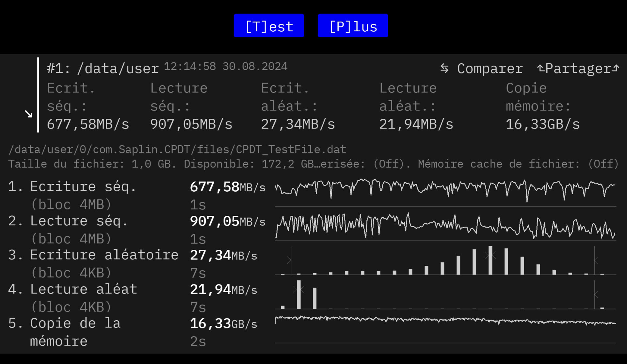Select the 907,05MB/s sequential read result
The image size is (627, 364).
(x=227, y=221)
